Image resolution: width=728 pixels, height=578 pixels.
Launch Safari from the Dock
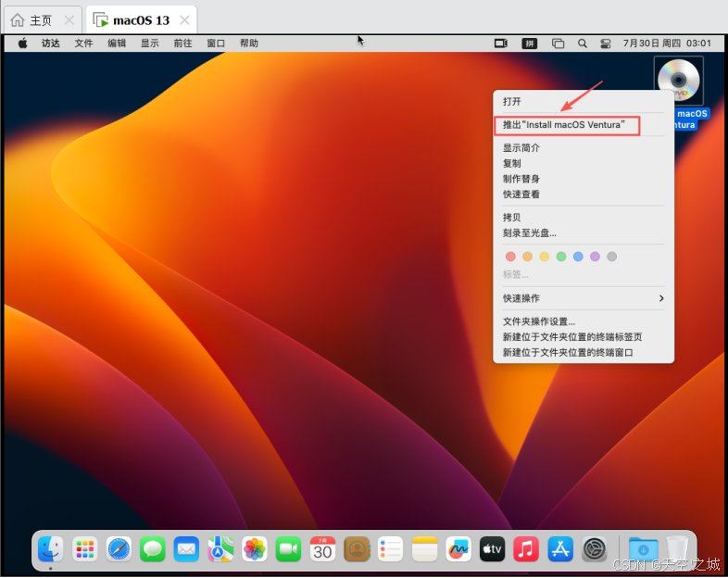[119, 549]
